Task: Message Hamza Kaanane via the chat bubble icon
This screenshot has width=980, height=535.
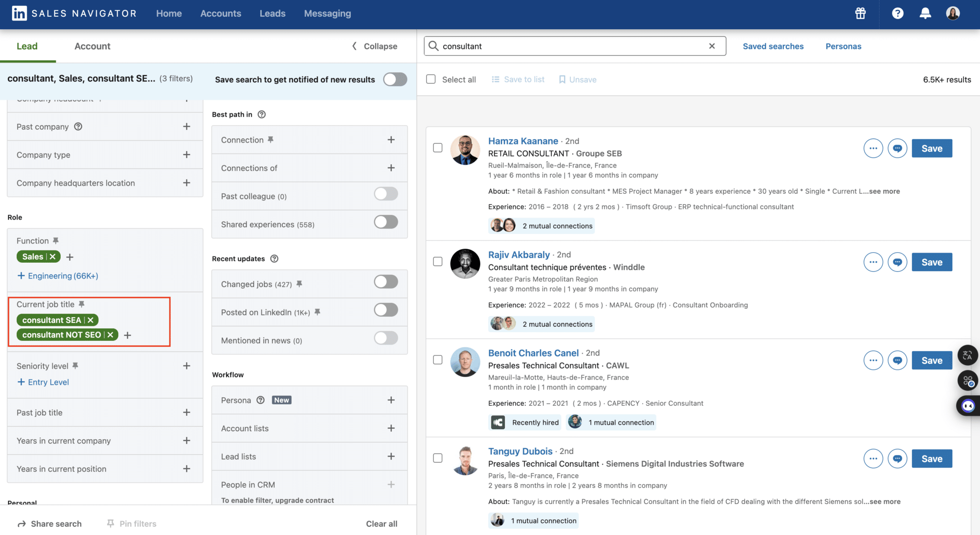Action: (897, 148)
